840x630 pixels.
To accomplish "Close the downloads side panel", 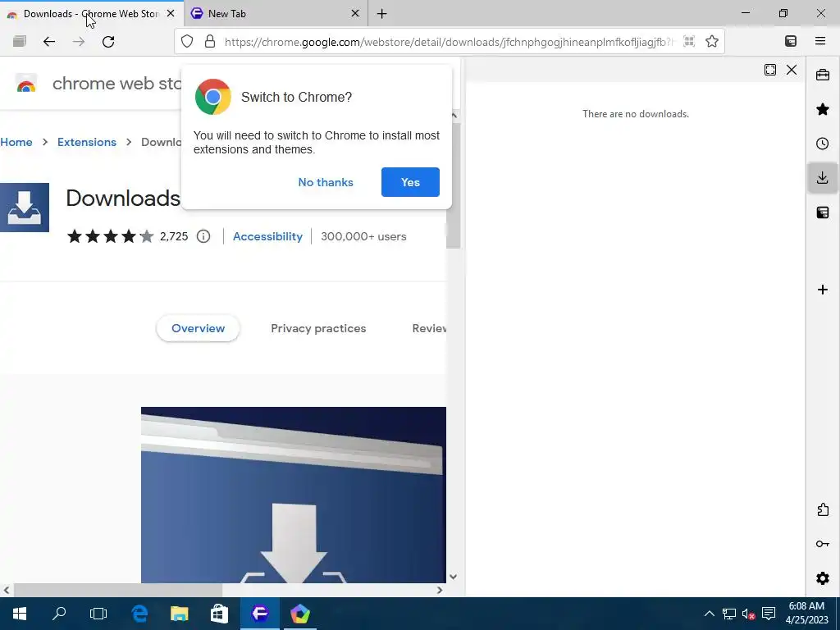I will pyautogui.click(x=792, y=71).
